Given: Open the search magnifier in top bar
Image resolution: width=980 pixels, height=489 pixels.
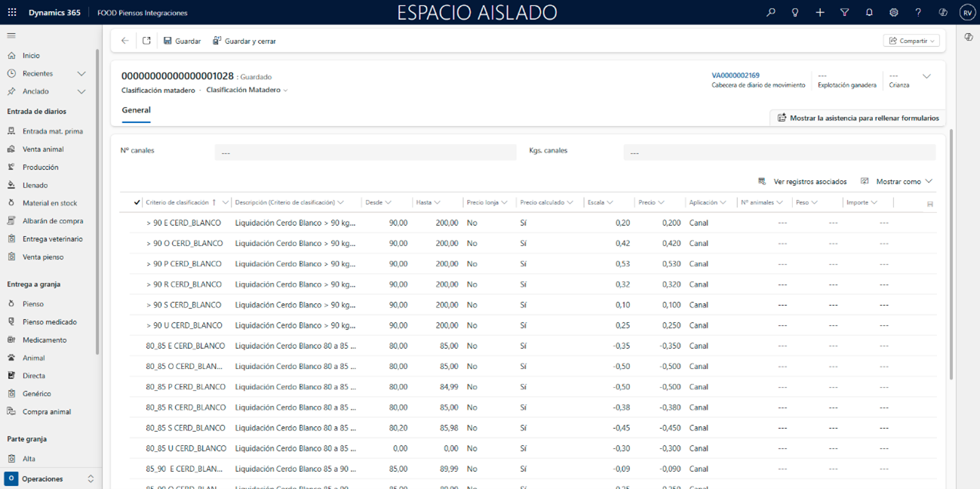Looking at the screenshot, I should 770,12.
